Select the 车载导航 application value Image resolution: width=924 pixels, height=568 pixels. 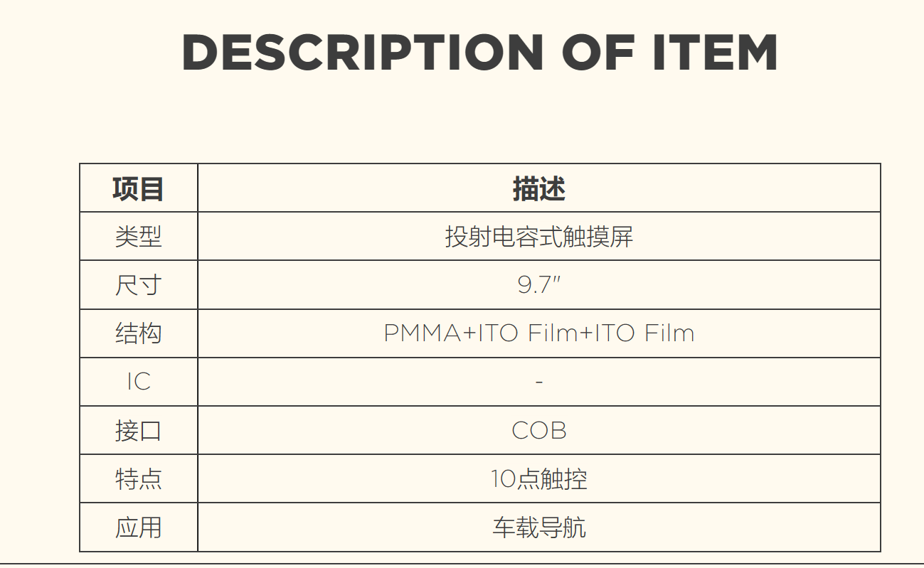coord(538,527)
